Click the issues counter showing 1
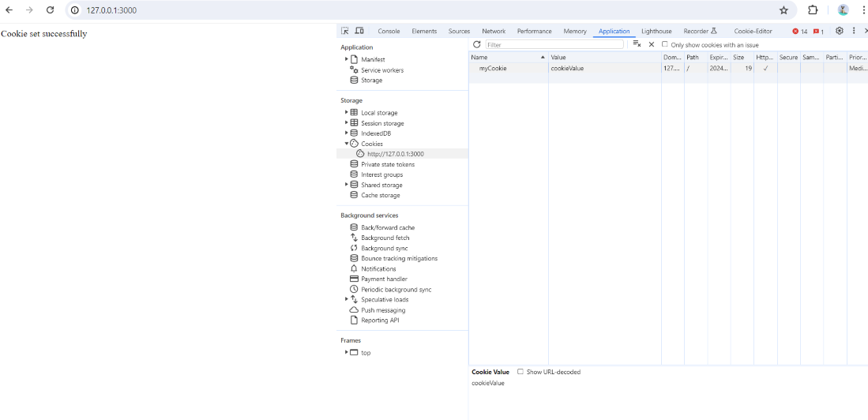This screenshot has width=868, height=420. click(x=818, y=32)
